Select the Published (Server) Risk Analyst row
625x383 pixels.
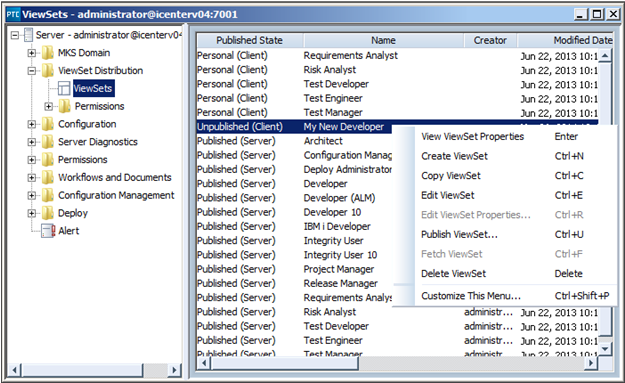(397, 312)
